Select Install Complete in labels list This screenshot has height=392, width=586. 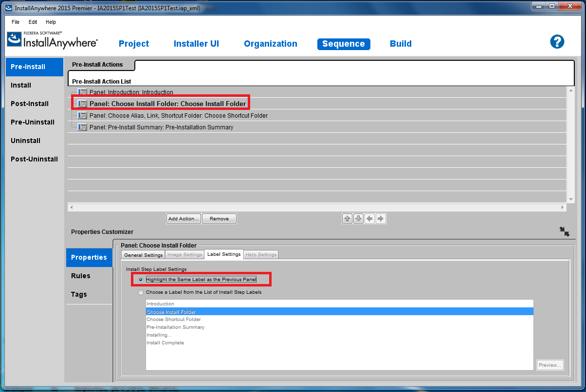pos(340,343)
